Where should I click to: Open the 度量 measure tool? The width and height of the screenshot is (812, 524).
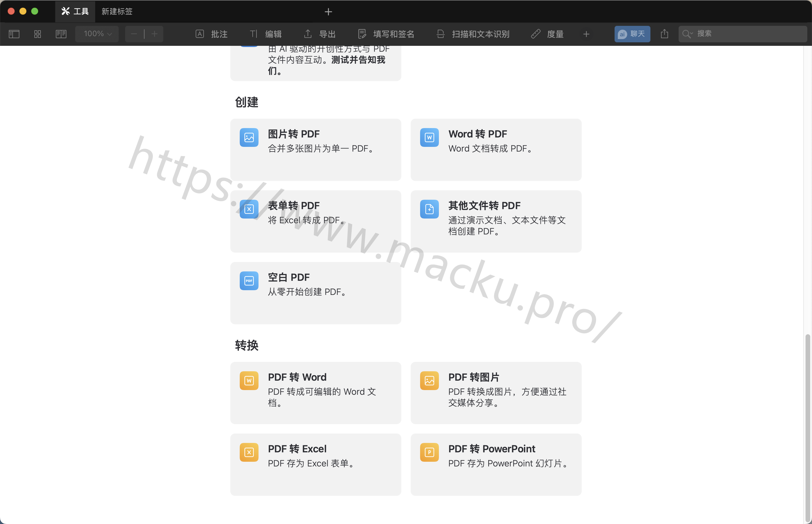(x=547, y=34)
